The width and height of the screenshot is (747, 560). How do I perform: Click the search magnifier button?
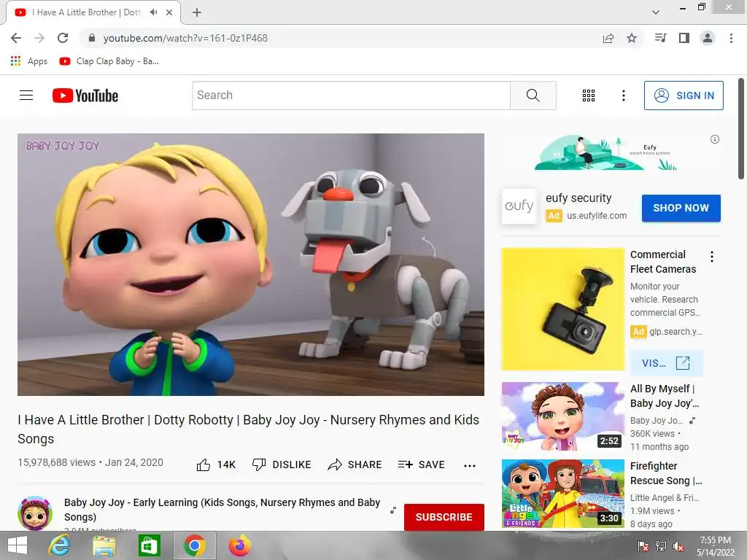(x=533, y=96)
